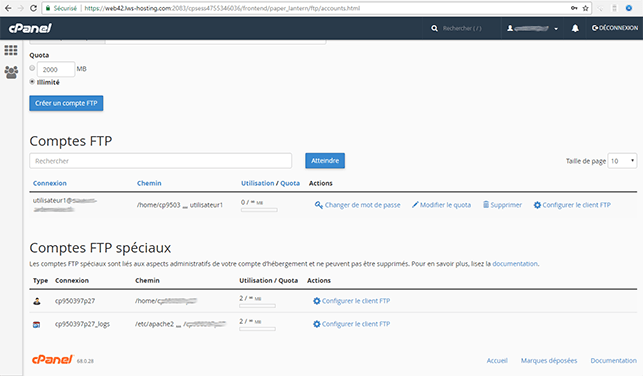Expand the user account menu
643x376 pixels.
tap(532, 28)
